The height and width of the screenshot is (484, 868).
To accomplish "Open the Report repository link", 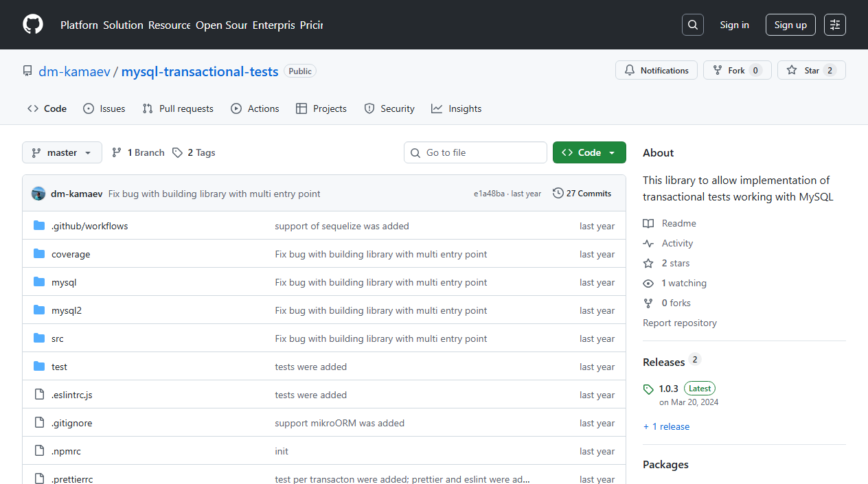I will click(x=679, y=323).
